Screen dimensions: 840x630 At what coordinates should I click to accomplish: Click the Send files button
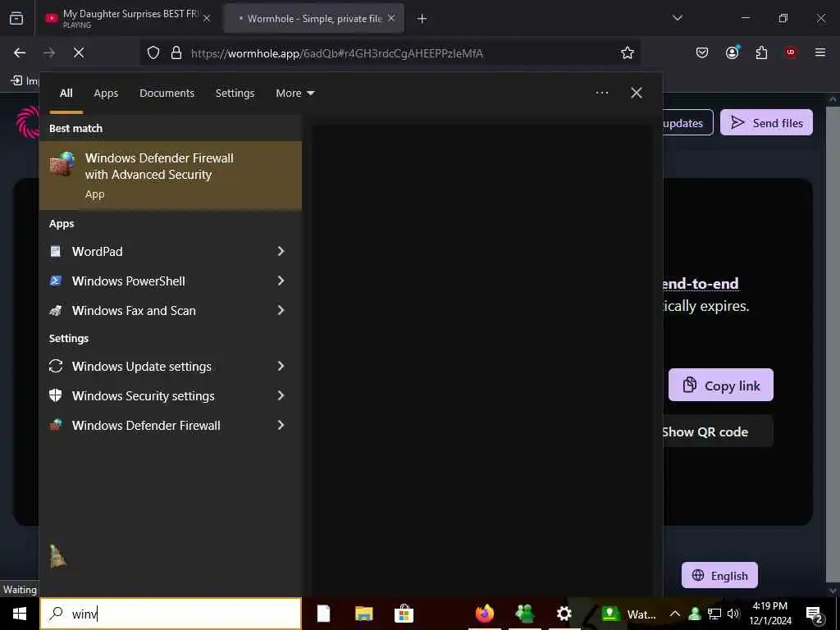[767, 123]
